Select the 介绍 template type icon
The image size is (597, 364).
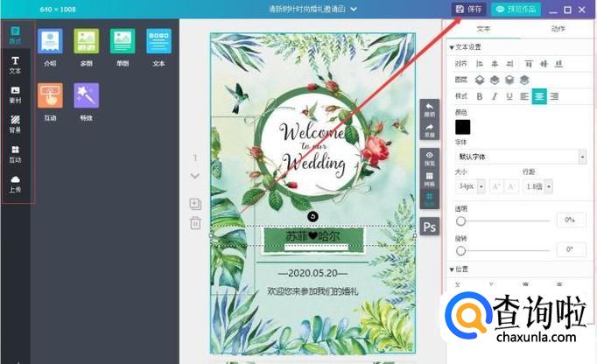(x=50, y=45)
